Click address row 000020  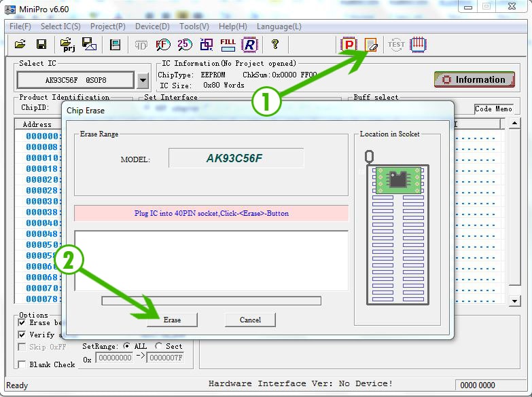(x=43, y=180)
